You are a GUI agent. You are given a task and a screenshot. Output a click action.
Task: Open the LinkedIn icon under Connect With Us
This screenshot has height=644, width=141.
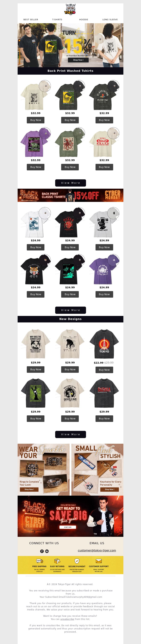pyautogui.click(x=47, y=551)
